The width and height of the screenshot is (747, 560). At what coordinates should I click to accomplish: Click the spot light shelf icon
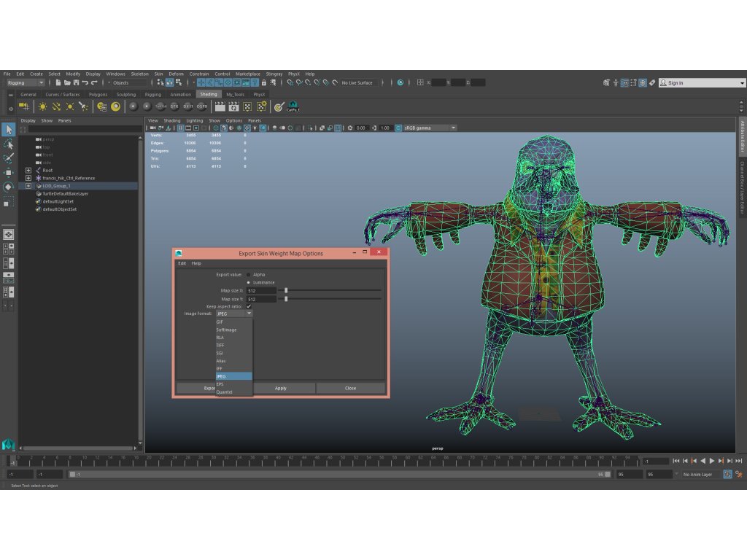(83, 106)
